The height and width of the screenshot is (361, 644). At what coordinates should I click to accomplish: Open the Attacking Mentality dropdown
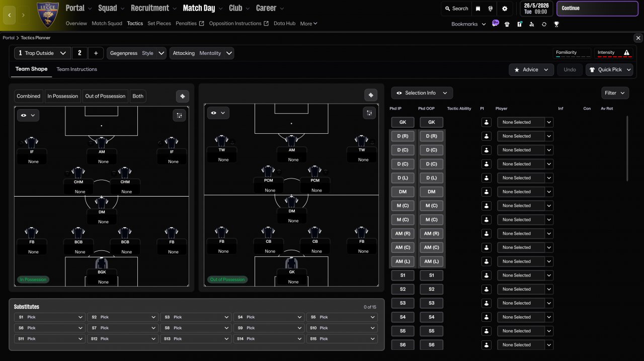coord(201,53)
